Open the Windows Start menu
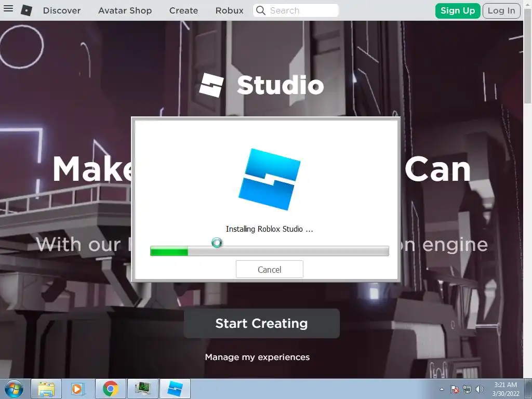The width and height of the screenshot is (532, 399). [x=14, y=389]
